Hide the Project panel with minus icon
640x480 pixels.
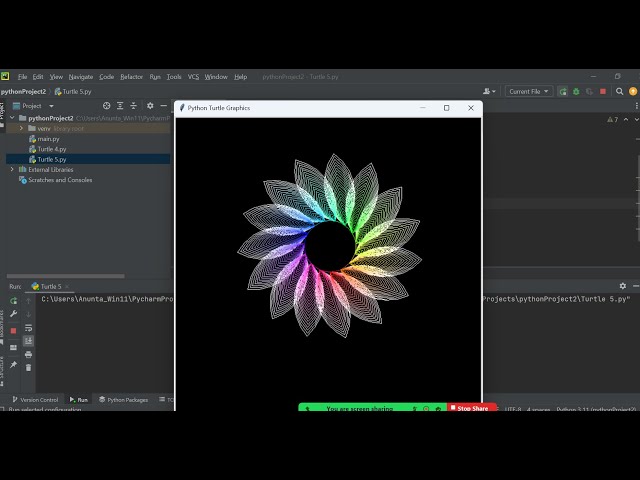pyautogui.click(x=164, y=106)
